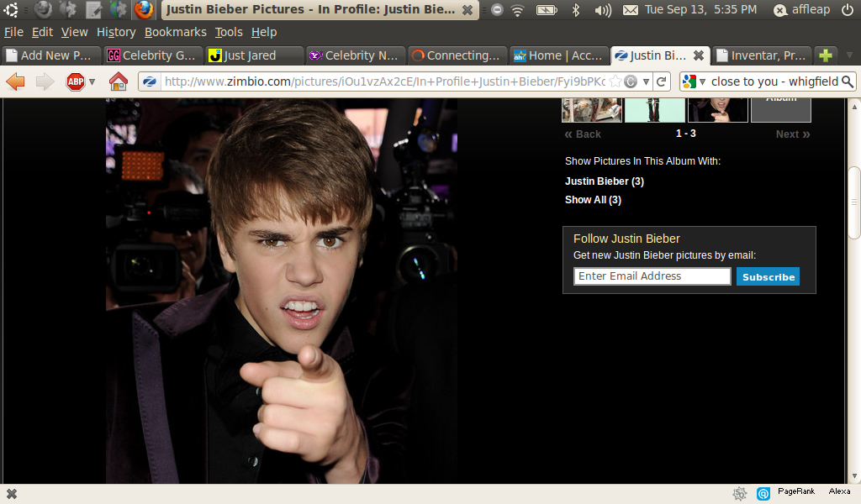This screenshot has height=504, width=861.
Task: Switch to the Just Jared tab
Action: (x=254, y=55)
